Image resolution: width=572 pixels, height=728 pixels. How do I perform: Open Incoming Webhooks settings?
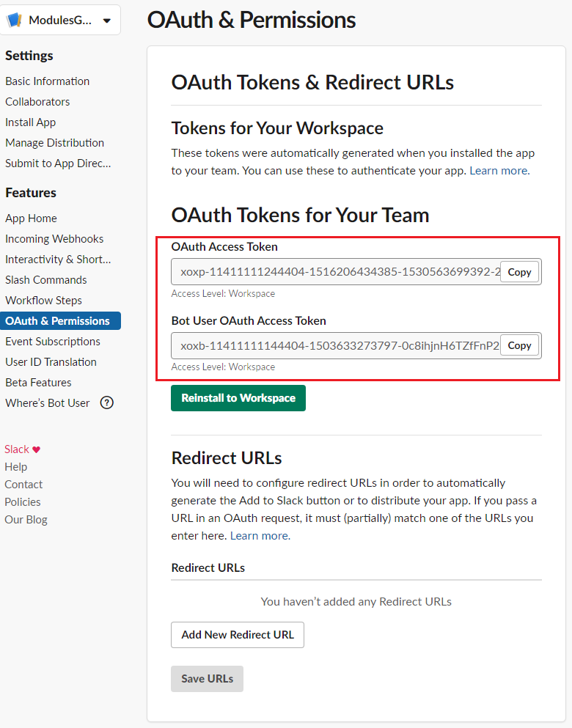(x=54, y=239)
